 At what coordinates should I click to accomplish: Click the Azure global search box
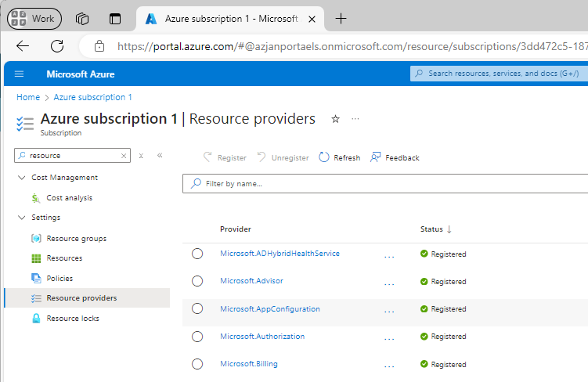click(x=499, y=74)
